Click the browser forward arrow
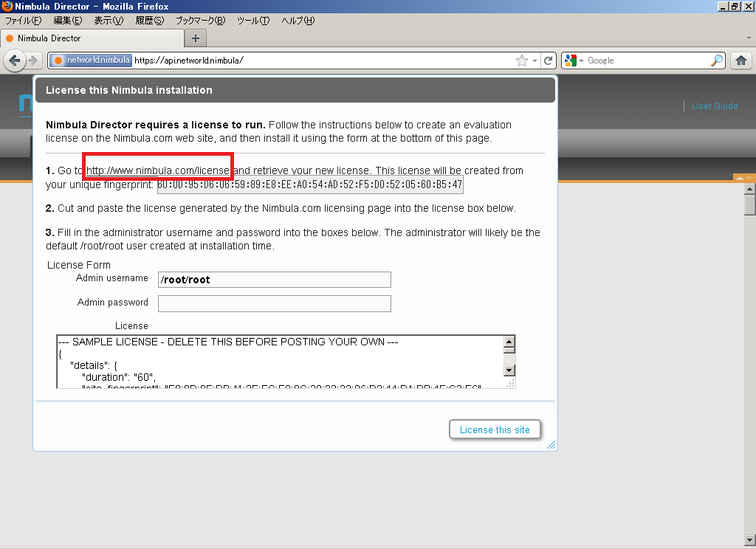 pos(33,61)
